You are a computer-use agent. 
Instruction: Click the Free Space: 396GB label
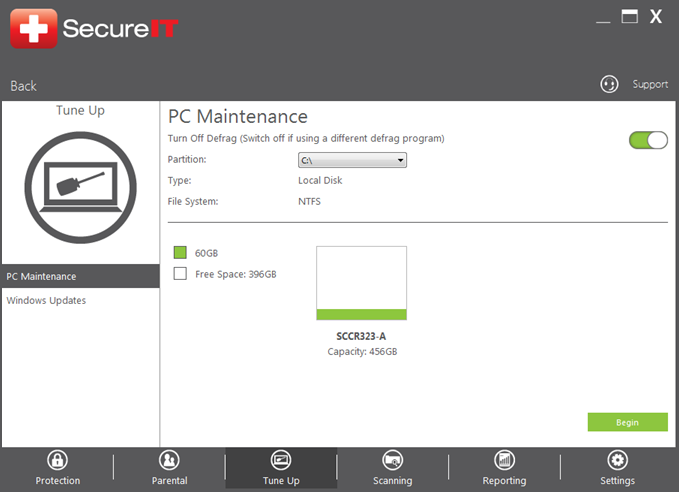coord(236,274)
